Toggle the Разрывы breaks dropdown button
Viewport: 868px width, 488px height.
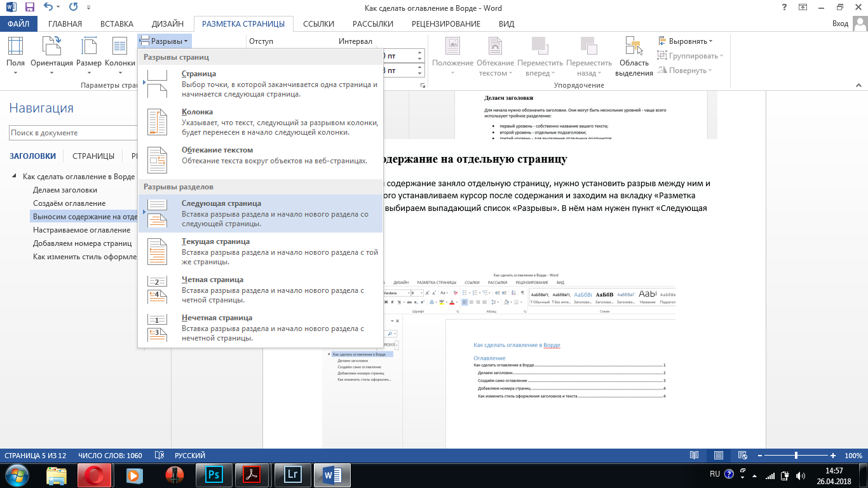(x=164, y=41)
